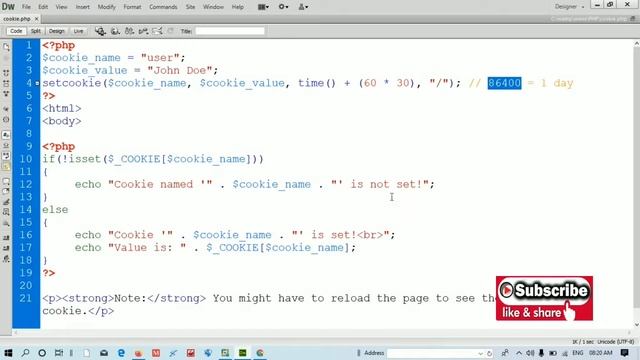This screenshot has height=360, width=640.
Task: Toggle the Word Wrap icon
Action: [x=6, y=156]
